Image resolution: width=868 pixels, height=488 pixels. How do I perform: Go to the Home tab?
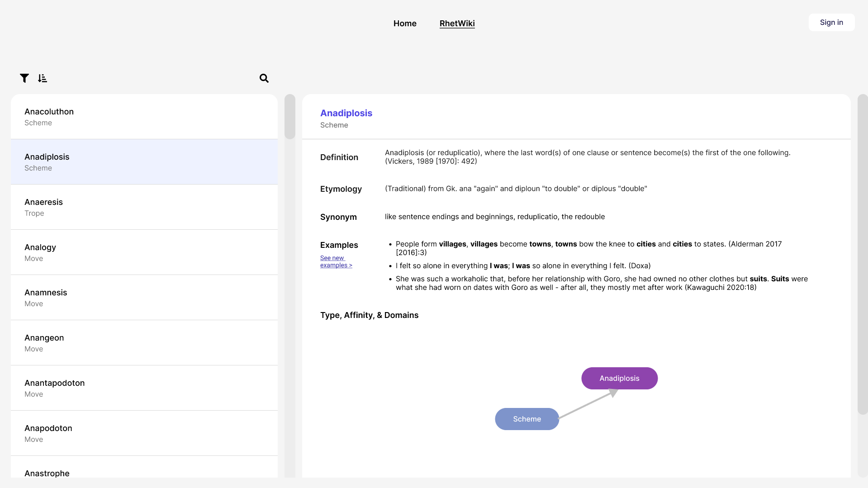point(405,24)
